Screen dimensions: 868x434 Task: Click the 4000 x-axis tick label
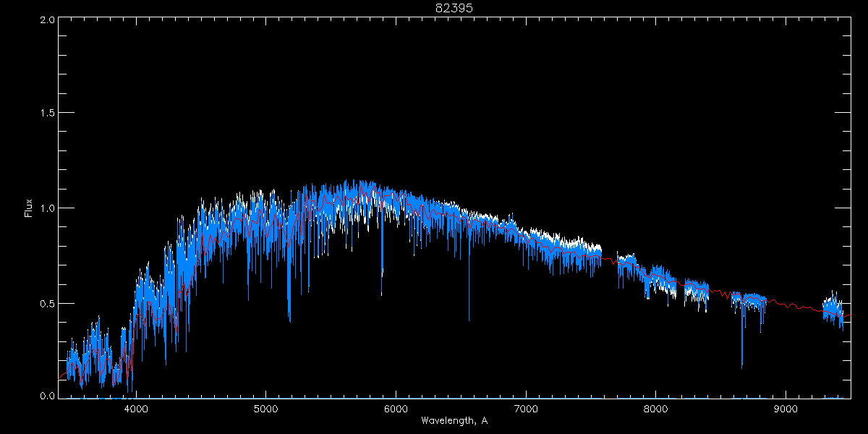point(136,409)
